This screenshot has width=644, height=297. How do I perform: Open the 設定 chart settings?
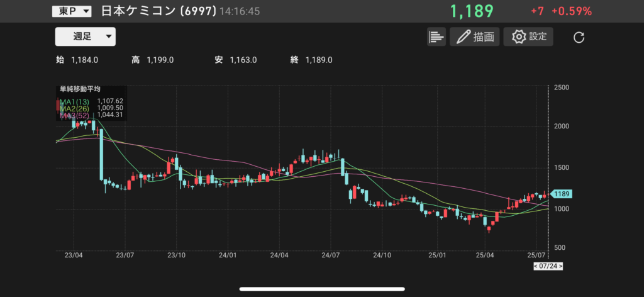click(528, 37)
